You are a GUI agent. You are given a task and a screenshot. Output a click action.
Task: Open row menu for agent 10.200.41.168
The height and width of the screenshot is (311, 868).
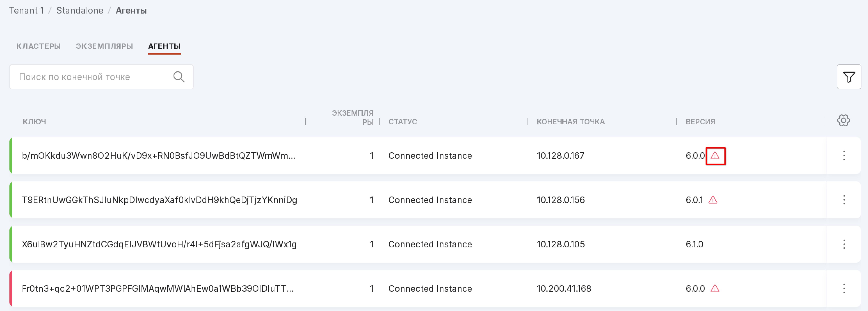[844, 289]
